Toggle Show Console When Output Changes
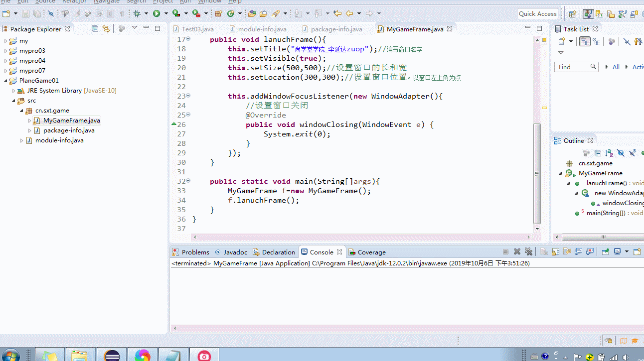The image size is (644, 361). click(x=579, y=252)
